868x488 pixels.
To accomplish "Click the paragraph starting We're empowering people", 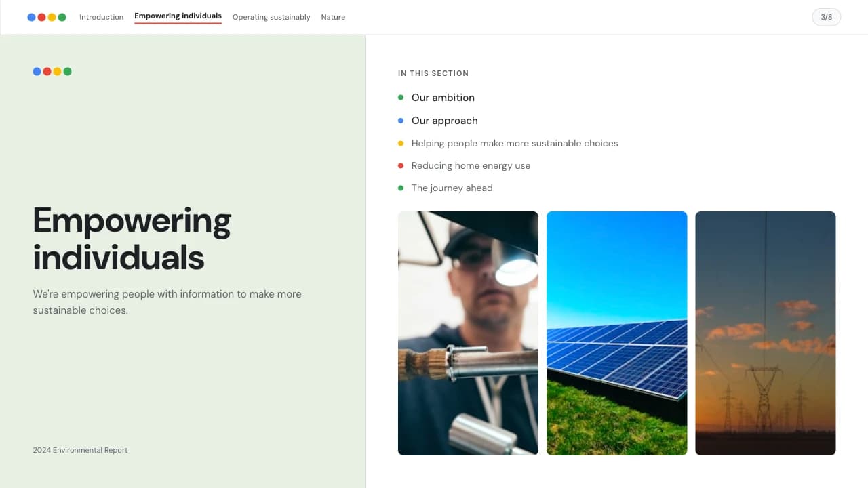I will [x=167, y=302].
